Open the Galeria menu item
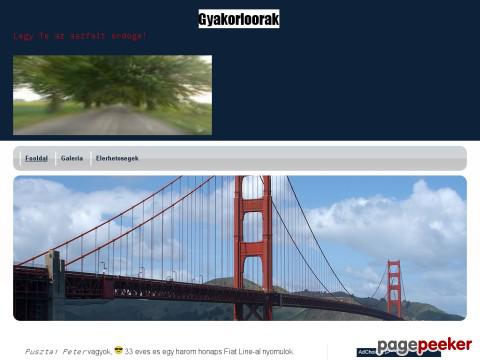This screenshot has height=360, width=480. click(72, 158)
